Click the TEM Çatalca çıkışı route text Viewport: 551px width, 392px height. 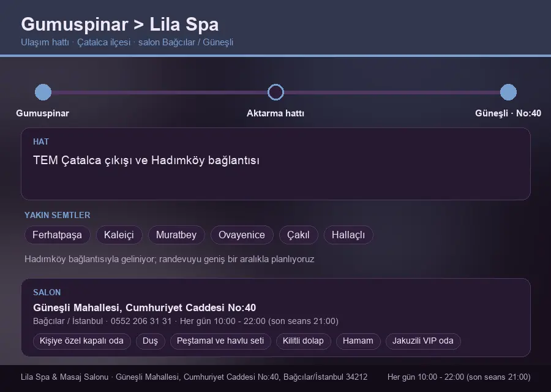click(x=146, y=160)
